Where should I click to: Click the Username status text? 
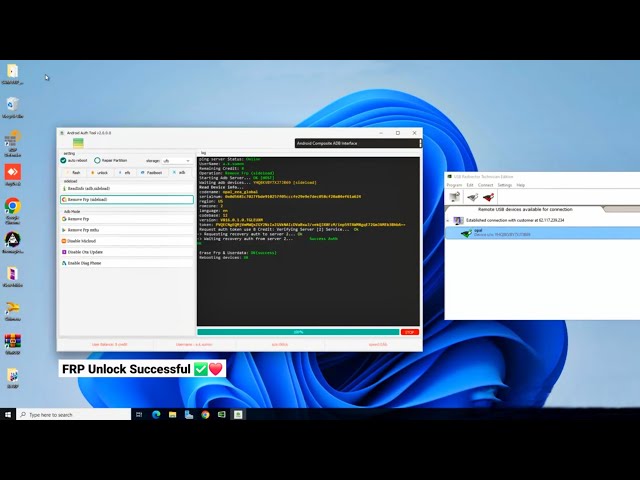tap(194, 344)
